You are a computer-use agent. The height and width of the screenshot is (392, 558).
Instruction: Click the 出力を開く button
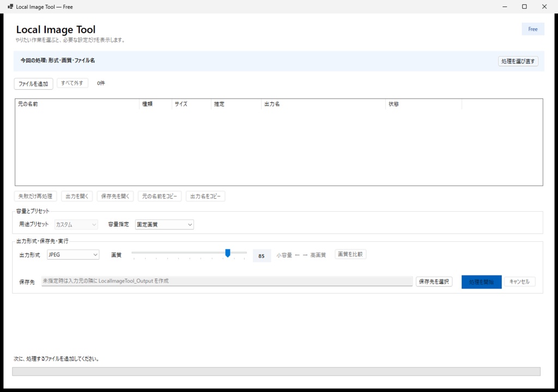[x=77, y=197]
